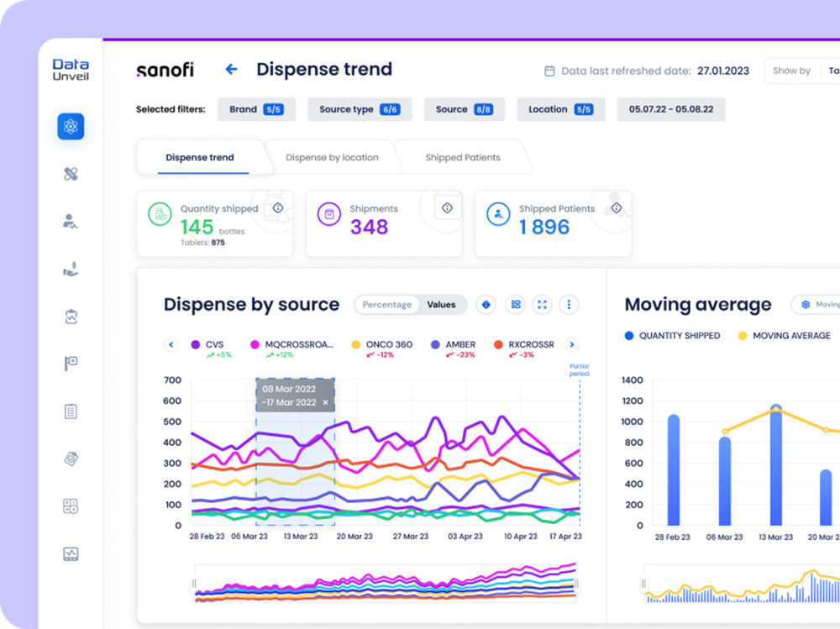This screenshot has width=840, height=629.
Task: Open the Location 5/5 filter
Action: coord(561,109)
